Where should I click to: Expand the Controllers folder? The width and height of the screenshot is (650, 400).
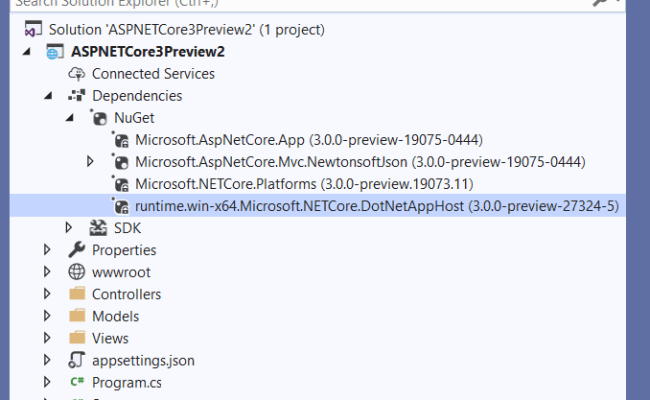point(47,293)
